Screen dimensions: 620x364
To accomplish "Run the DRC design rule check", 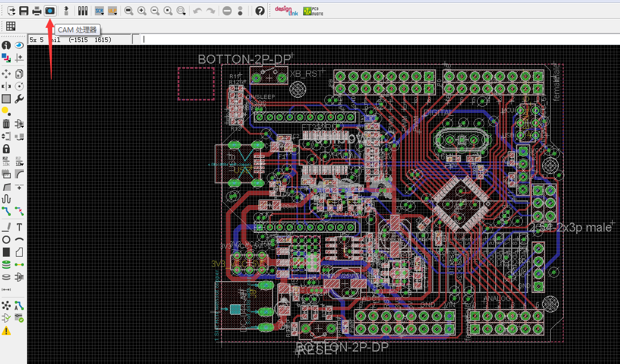I will click(19, 317).
